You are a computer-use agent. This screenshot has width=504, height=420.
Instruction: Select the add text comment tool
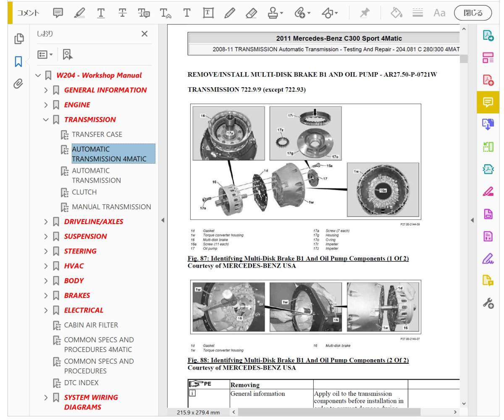[x=186, y=13]
